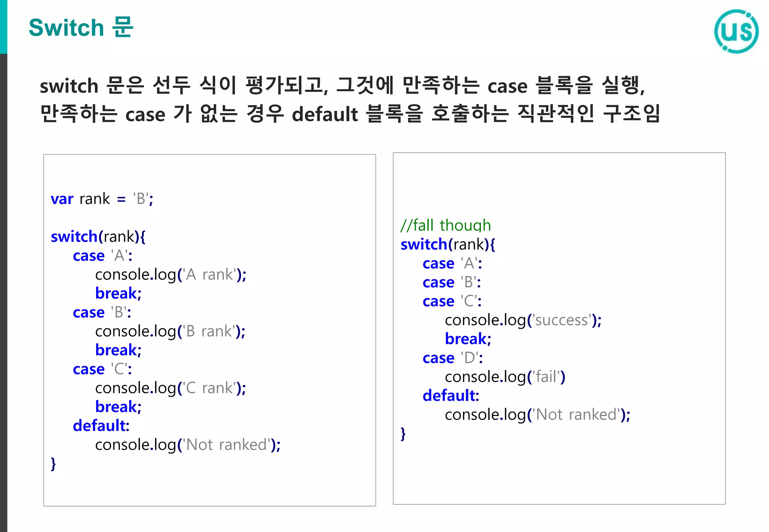Click "case 'C':" in the right code box

coord(452,301)
